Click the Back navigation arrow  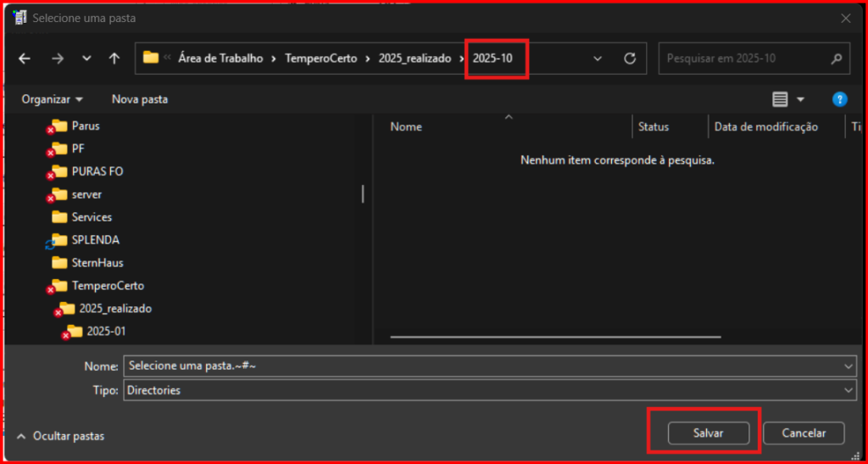tap(25, 59)
